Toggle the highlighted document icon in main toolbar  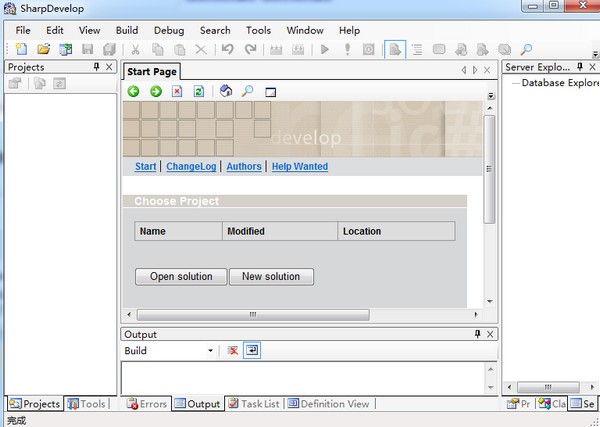(x=395, y=49)
